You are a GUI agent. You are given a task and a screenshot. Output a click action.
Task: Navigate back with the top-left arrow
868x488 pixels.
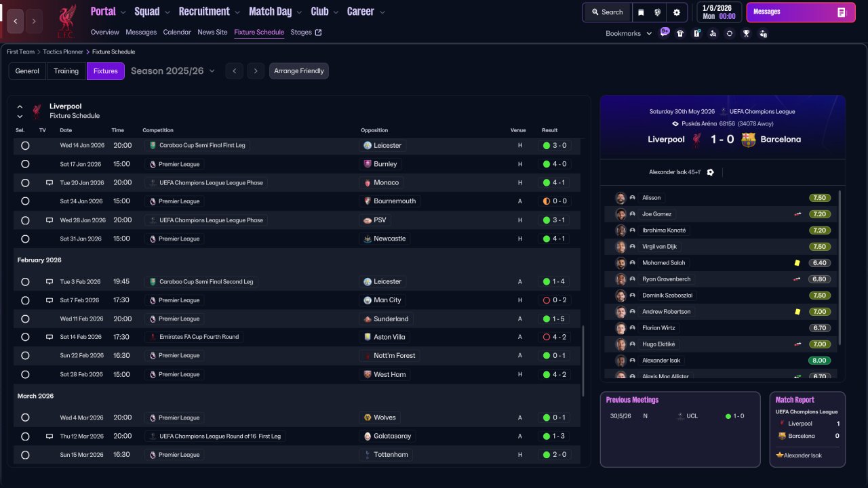coord(15,21)
